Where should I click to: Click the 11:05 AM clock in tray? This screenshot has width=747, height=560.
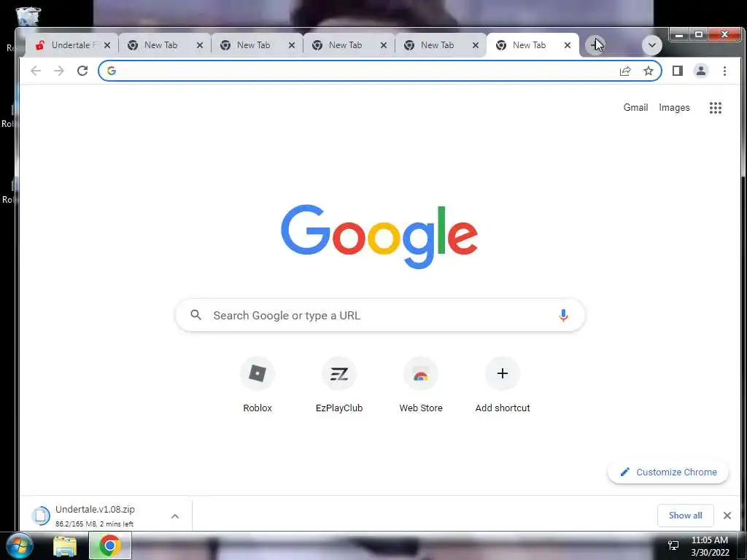coord(709,540)
